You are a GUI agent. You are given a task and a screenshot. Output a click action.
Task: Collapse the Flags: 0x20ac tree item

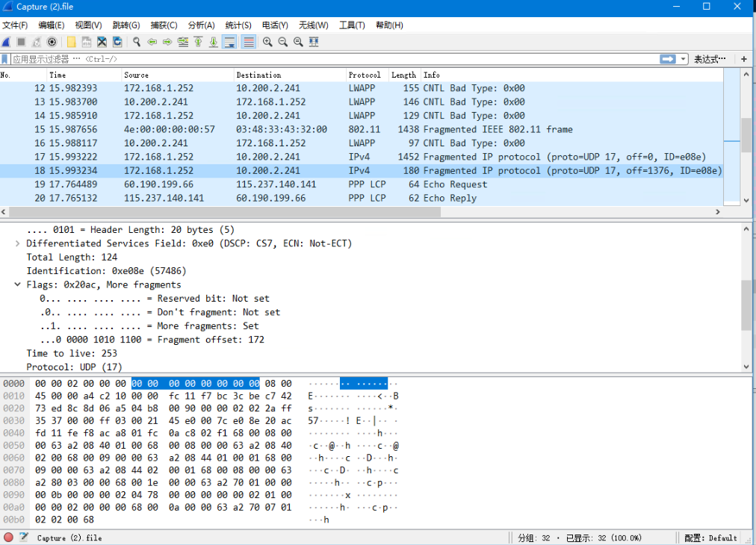coord(17,284)
